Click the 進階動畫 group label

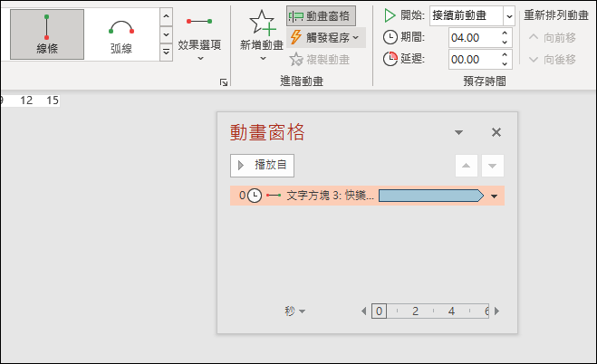(302, 81)
